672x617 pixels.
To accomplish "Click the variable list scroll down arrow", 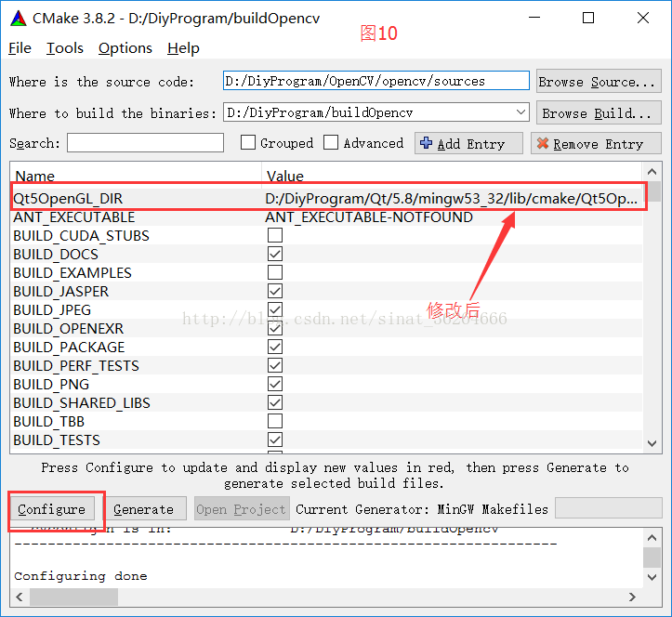I will 652,443.
